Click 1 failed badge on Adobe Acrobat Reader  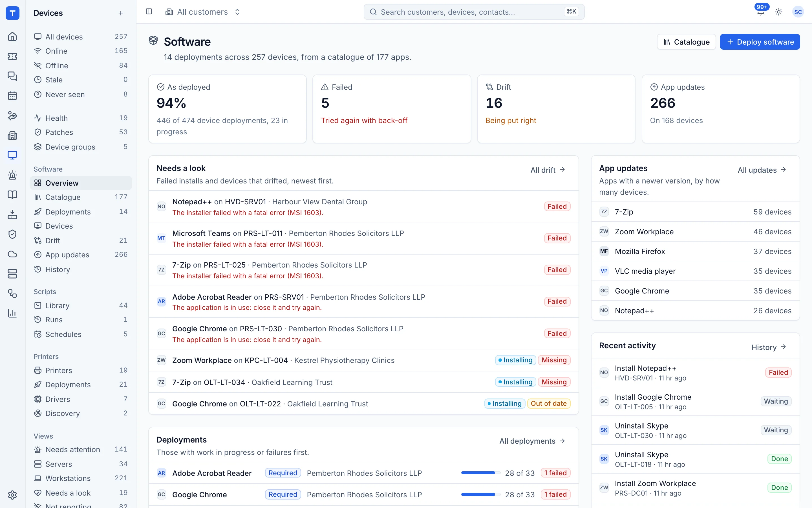tap(555, 473)
